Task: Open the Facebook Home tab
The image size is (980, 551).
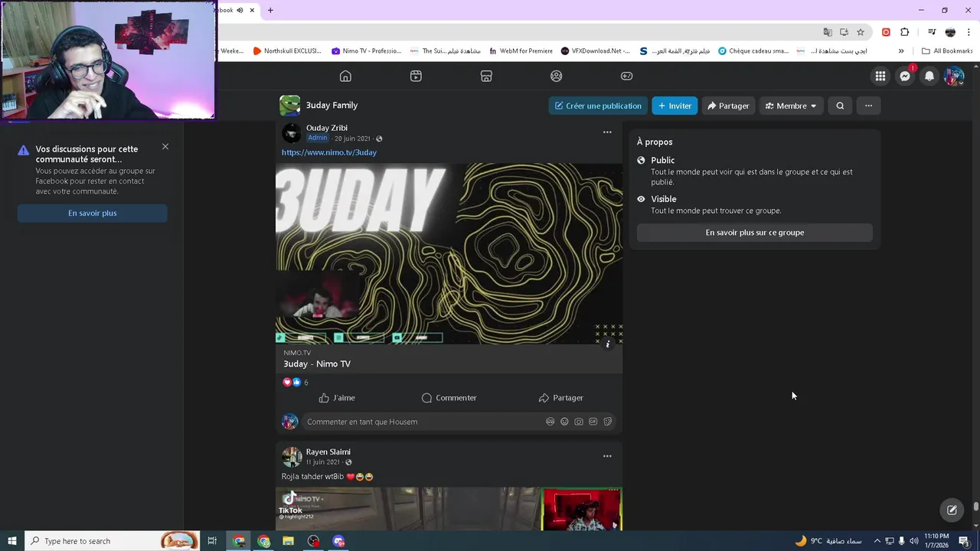Action: click(345, 76)
